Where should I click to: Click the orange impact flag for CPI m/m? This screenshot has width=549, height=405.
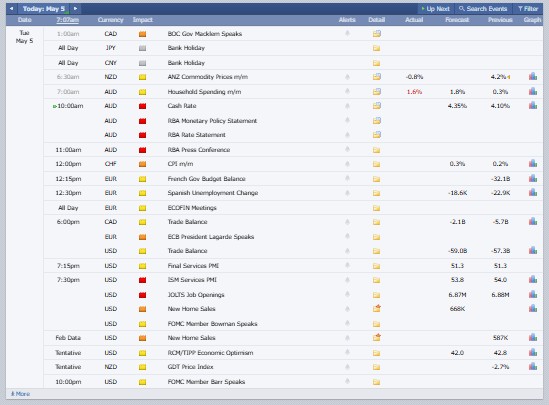pyautogui.click(x=143, y=164)
